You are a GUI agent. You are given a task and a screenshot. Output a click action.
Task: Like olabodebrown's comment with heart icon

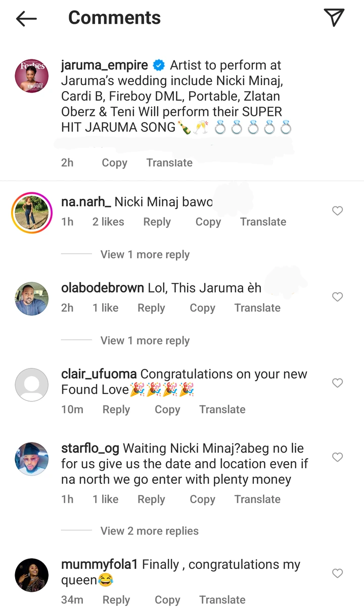338,297
